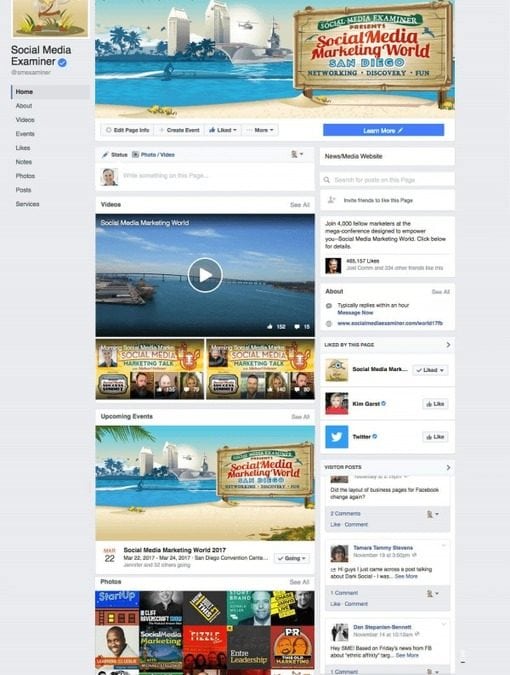Viewport: 510px width, 675px height.
Task: Open the Home section in sidebar
Action: pos(25,92)
